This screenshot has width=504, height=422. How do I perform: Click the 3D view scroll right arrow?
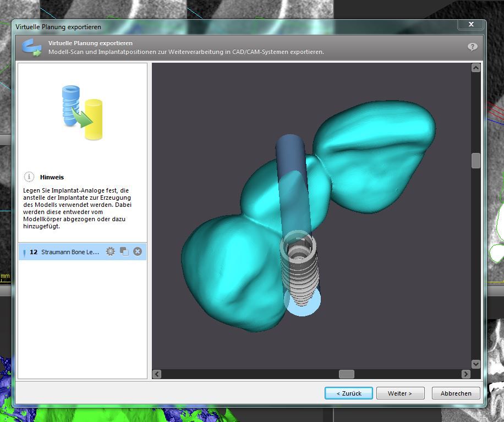(465, 374)
